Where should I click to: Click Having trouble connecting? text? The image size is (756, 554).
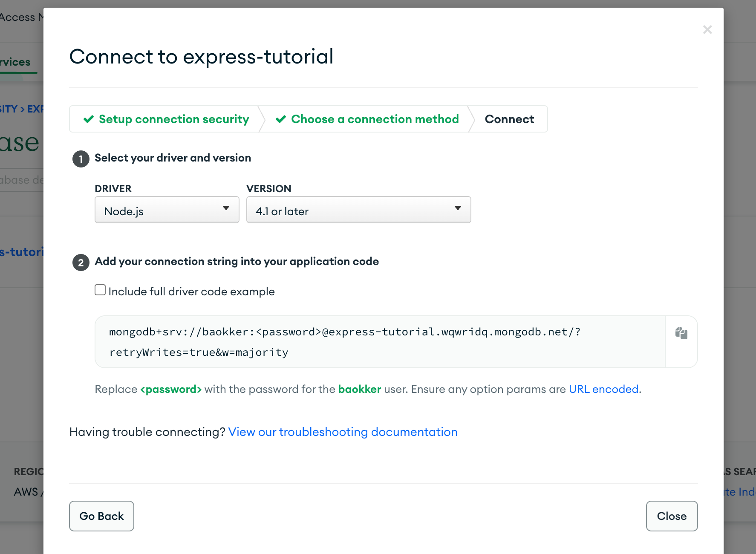coord(147,432)
